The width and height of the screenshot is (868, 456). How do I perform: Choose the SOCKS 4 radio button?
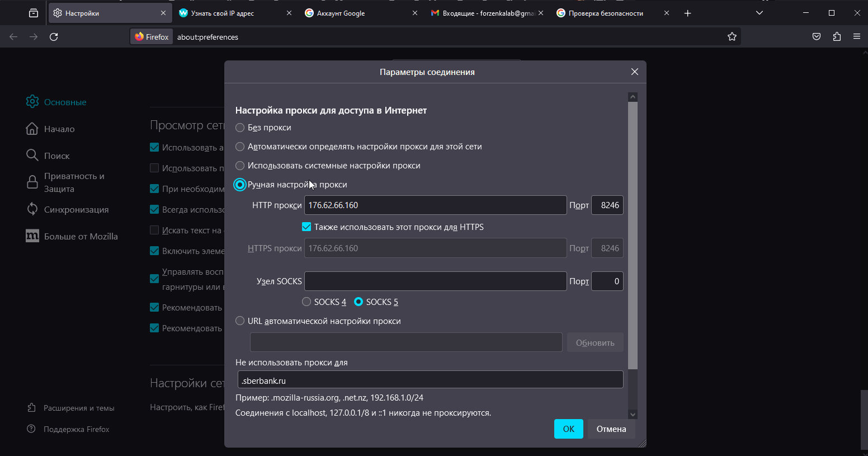[306, 302]
